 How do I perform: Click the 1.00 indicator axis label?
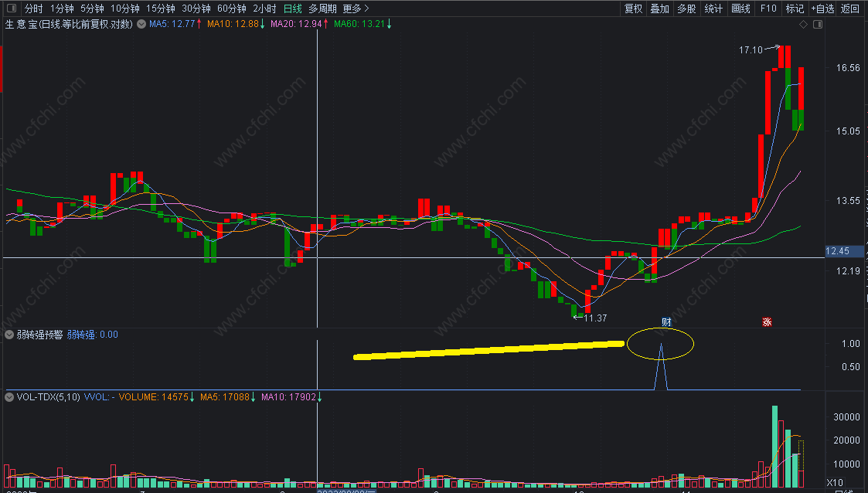click(851, 344)
